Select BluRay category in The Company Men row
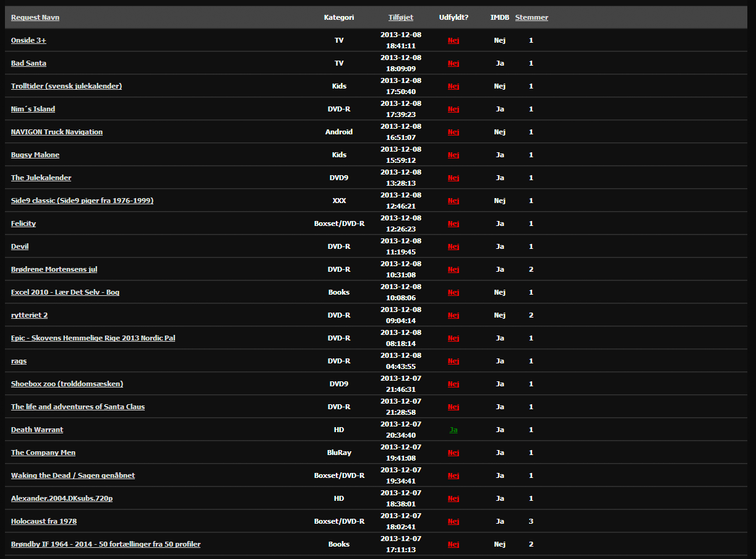 pos(339,453)
